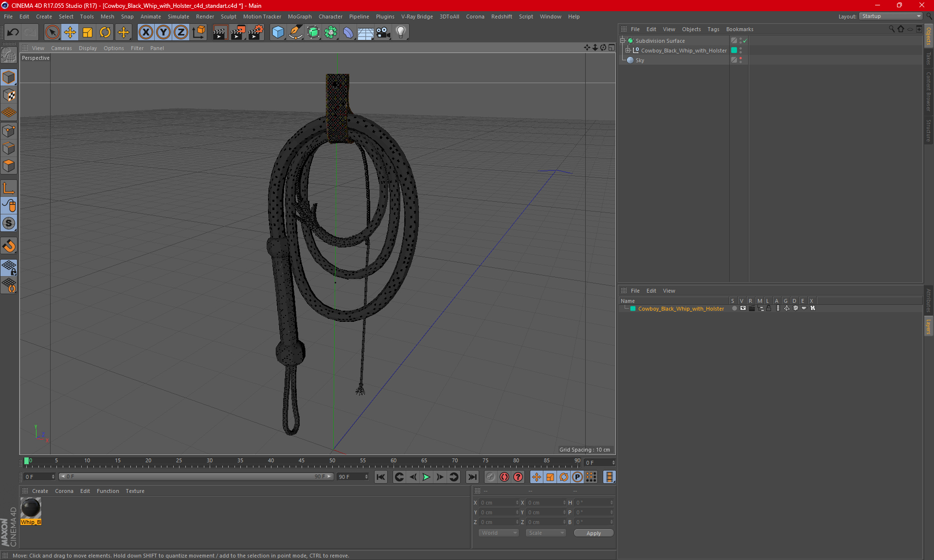Toggle layer Render flag icon
Image resolution: width=934 pixels, height=560 pixels.
click(x=752, y=308)
